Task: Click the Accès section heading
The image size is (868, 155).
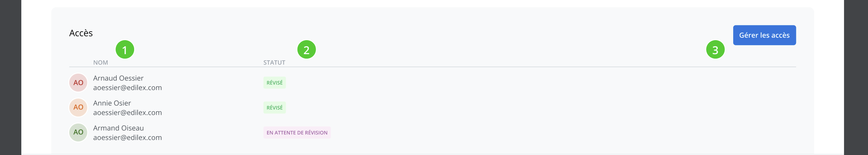Action: coord(81,33)
